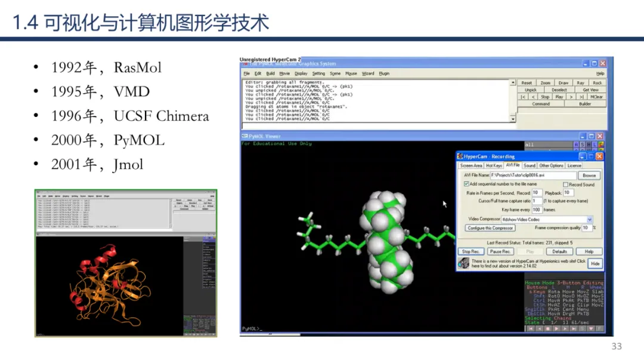Image resolution: width=644 pixels, height=363 pixels.
Task: Click the S show icon for 'all' object
Action: coord(583,144)
